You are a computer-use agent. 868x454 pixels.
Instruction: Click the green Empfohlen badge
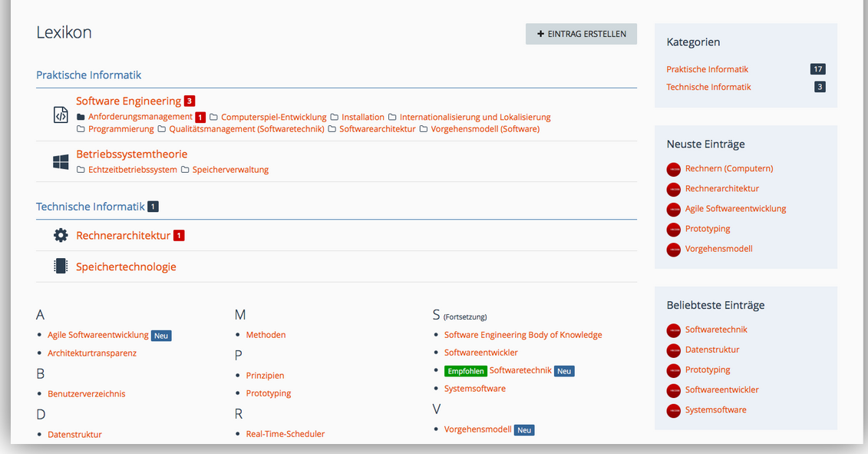[x=465, y=371]
